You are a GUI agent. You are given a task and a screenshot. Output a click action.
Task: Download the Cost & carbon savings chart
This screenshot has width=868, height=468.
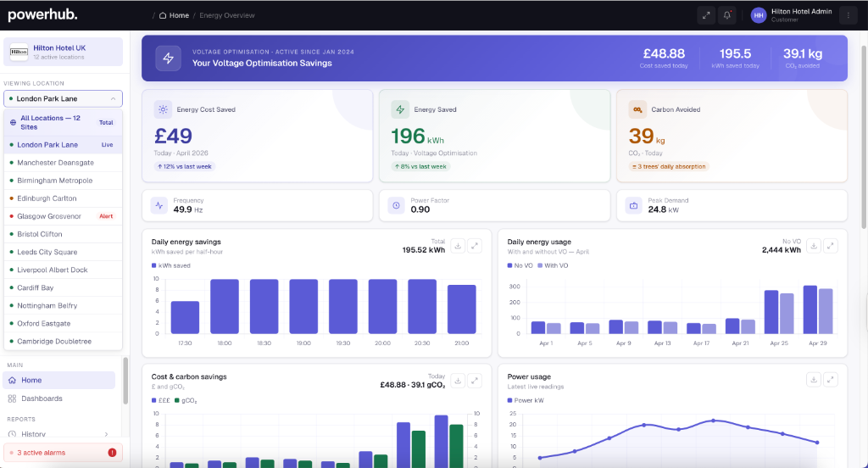[x=458, y=381]
